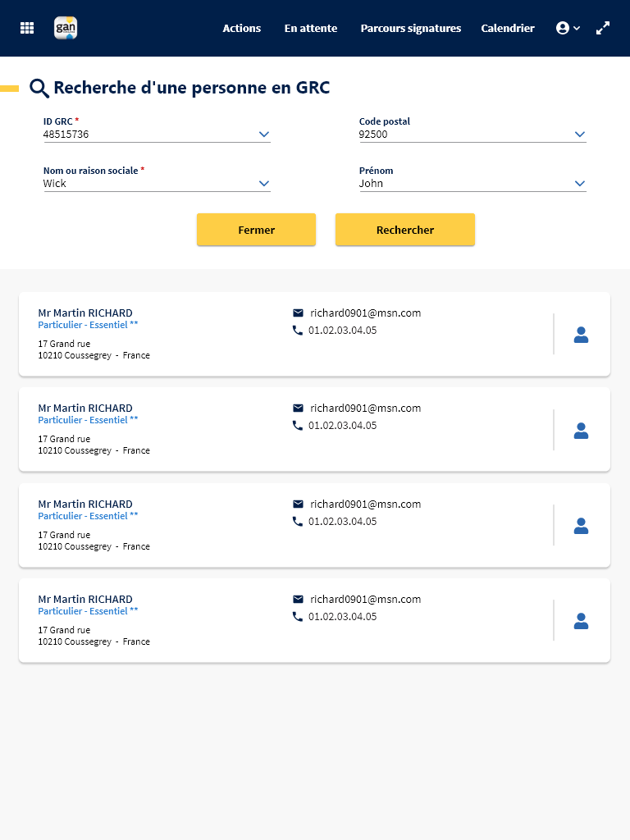Expand the Nom ou raison sociale chevron

264,183
